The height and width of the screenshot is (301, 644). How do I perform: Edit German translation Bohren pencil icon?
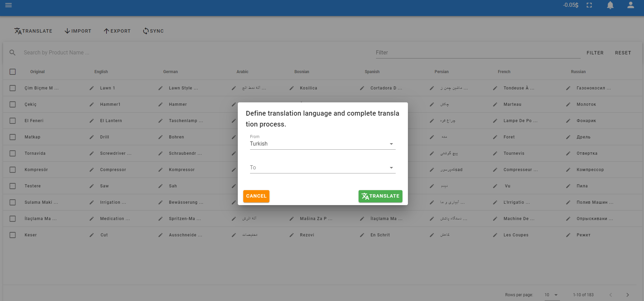point(160,137)
